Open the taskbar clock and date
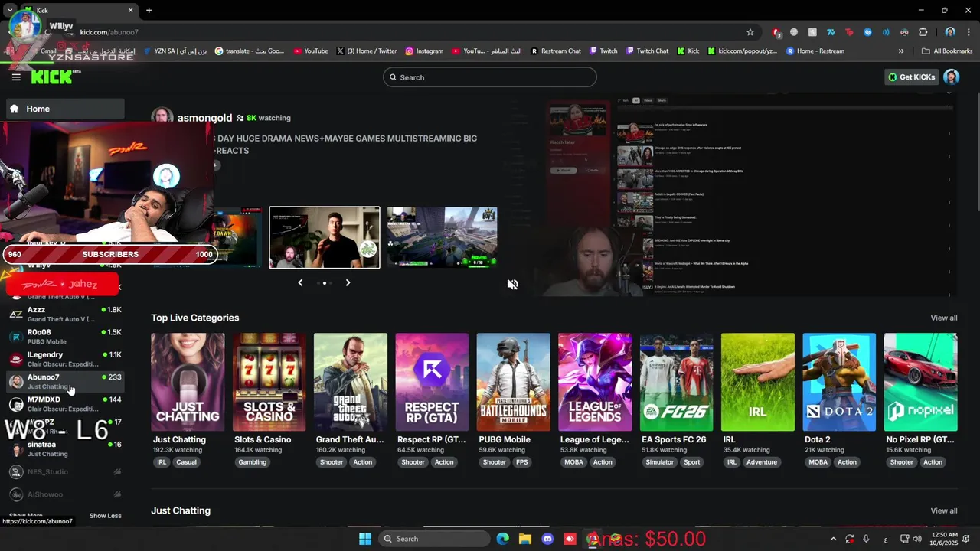Screen dimensions: 980x551 coord(945,539)
